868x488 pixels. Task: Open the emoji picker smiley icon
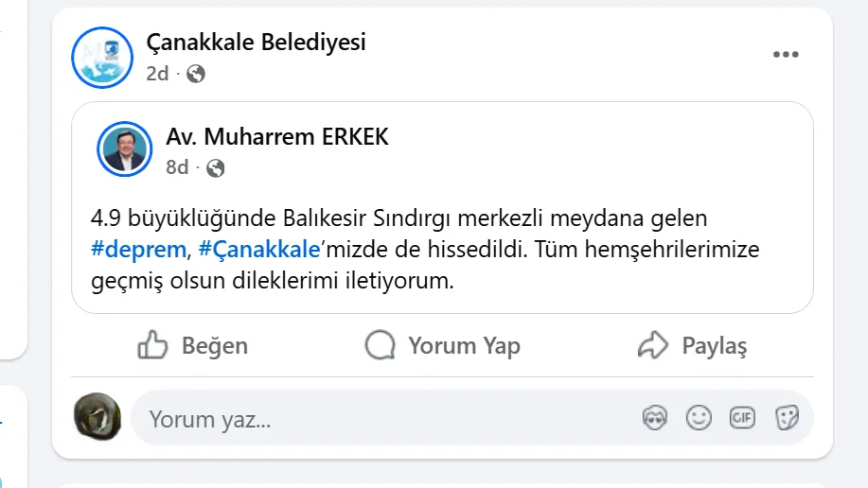coord(699,418)
